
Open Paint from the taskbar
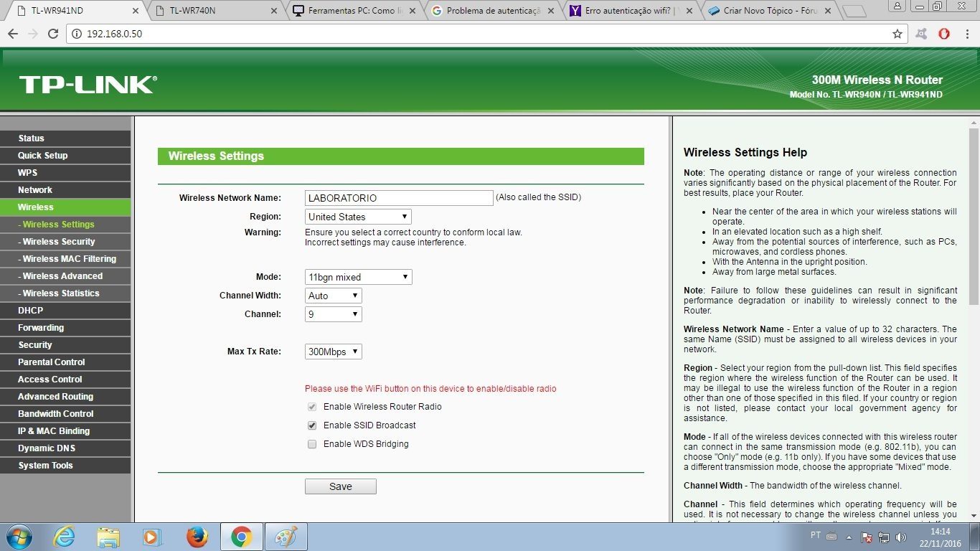(286, 537)
